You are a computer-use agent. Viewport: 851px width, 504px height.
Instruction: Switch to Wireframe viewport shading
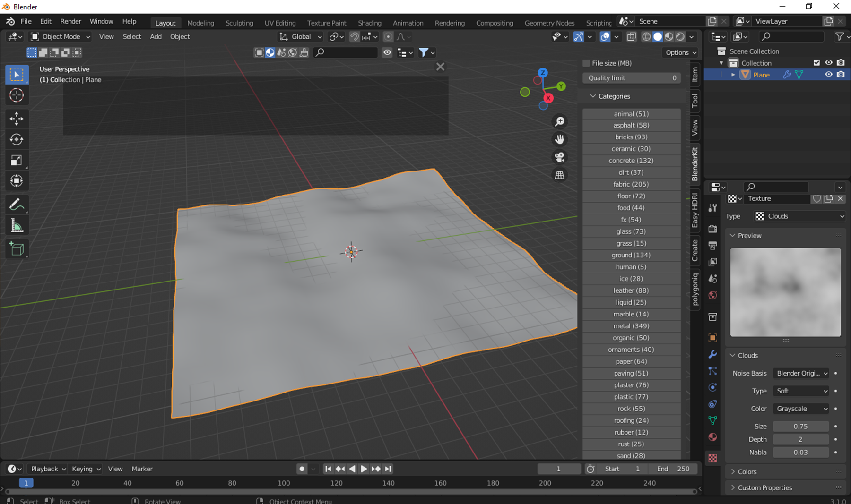tap(646, 36)
